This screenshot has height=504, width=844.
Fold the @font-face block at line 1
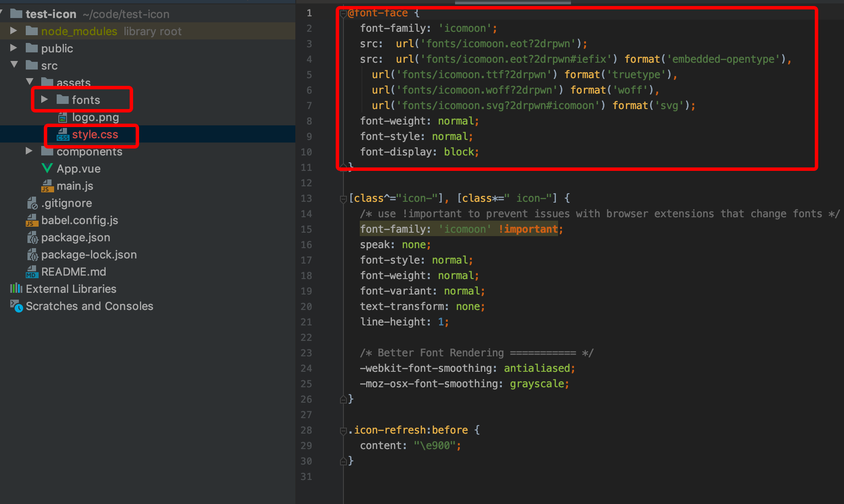click(343, 14)
